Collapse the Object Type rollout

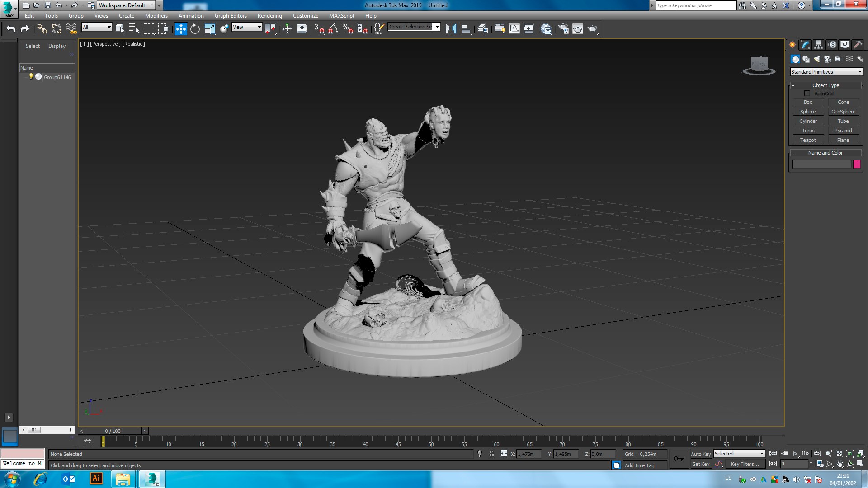826,85
